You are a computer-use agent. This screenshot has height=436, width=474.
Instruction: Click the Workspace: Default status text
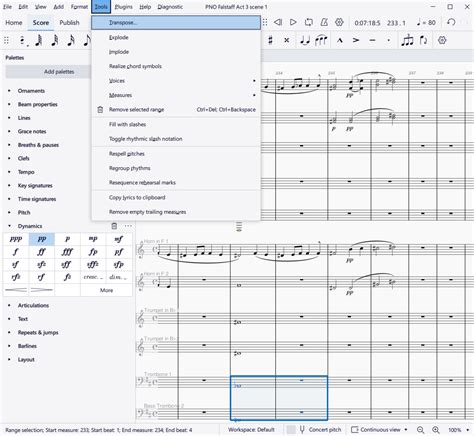click(251, 430)
